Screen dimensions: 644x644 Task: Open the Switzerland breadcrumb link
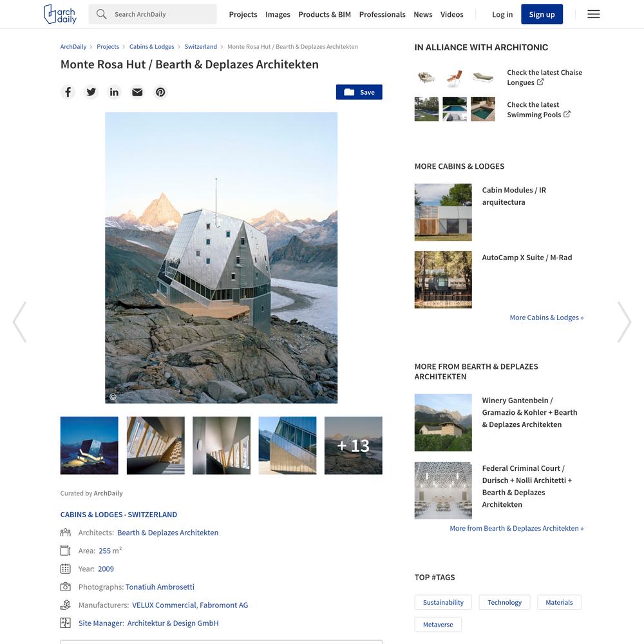coord(200,47)
